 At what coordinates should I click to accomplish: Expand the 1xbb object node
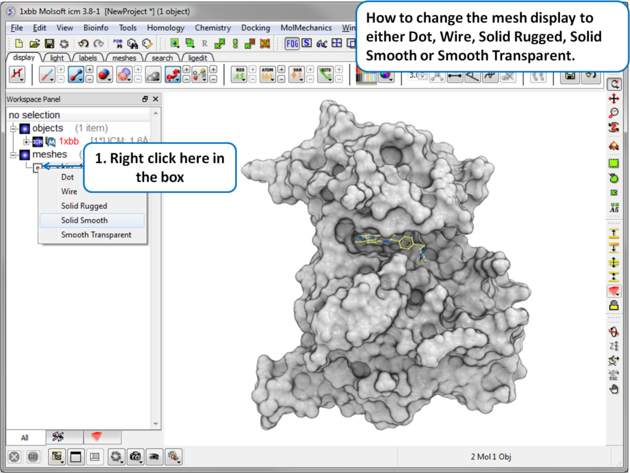tap(26, 142)
